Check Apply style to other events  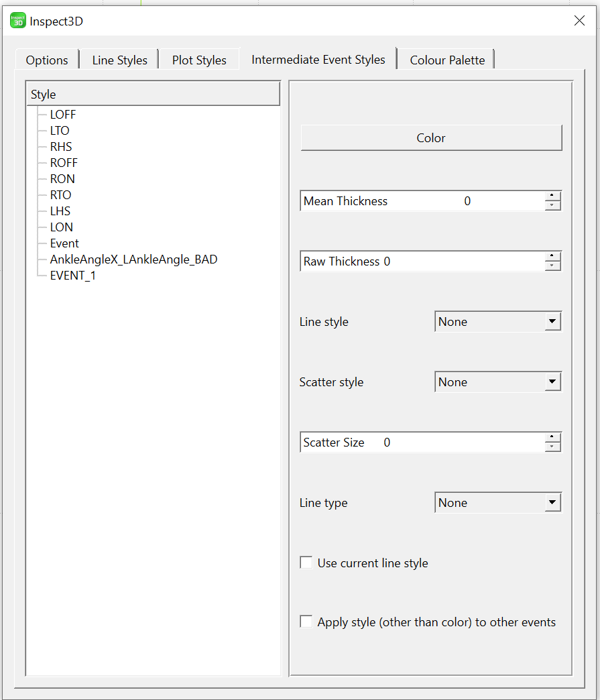coord(306,622)
